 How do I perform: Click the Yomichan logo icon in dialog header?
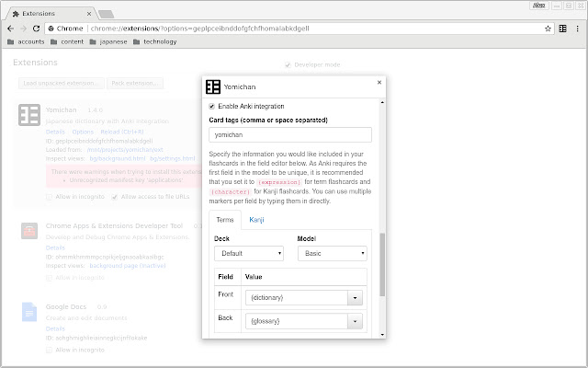(x=212, y=87)
